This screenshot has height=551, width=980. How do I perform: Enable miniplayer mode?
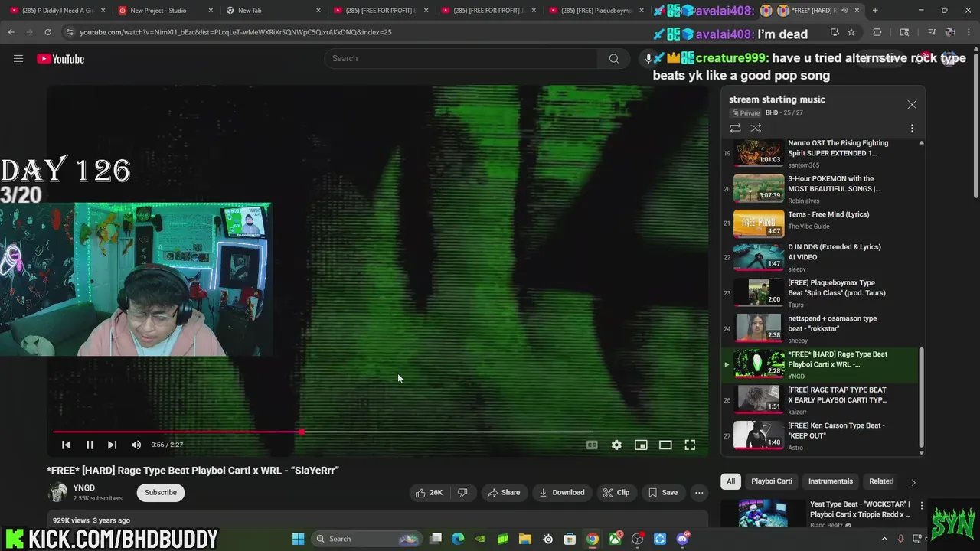point(641,445)
